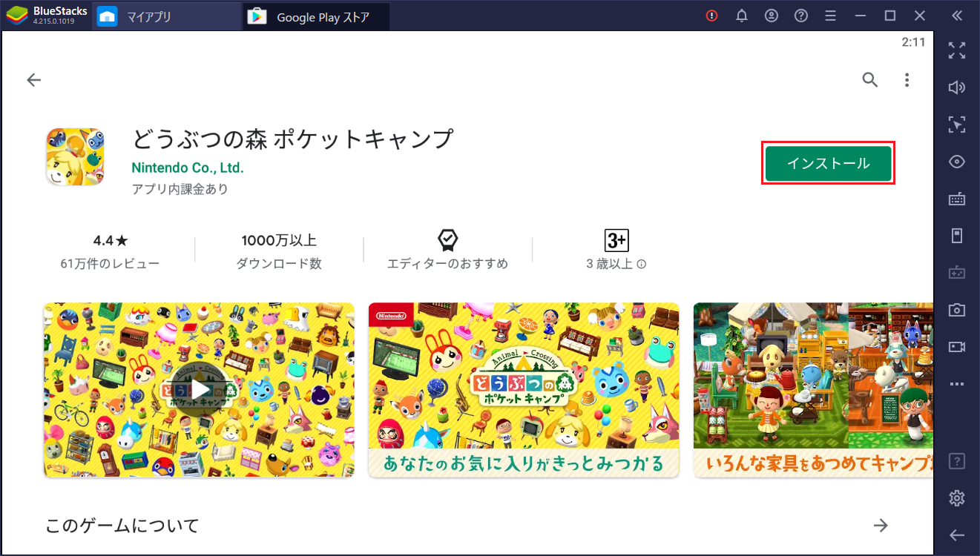Viewport: 980px width, 556px height.
Task: Tap the どうぶつの森 app icon
Action: (x=75, y=156)
